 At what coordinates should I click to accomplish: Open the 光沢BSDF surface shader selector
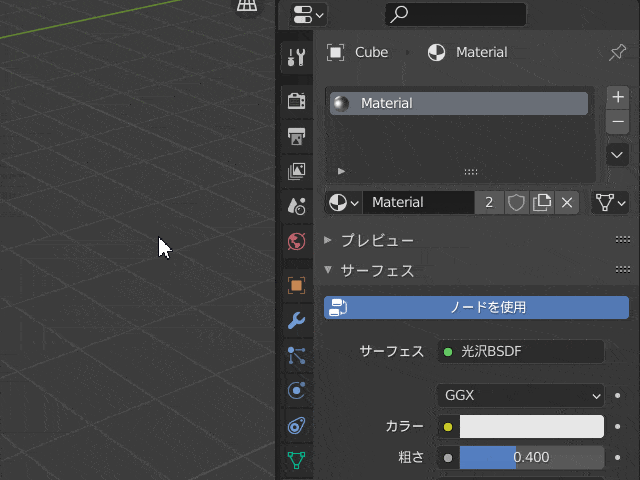521,351
